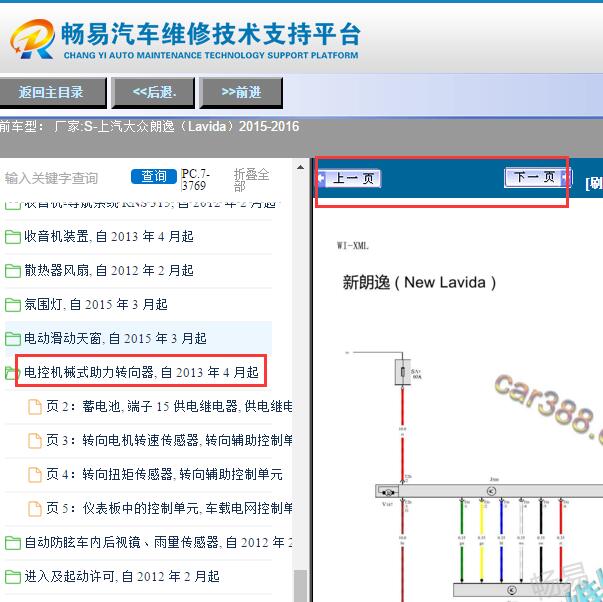Image resolution: width=603 pixels, height=602 pixels.
Task: Click folder icon beside 自动防眩车内后视镜
Action: point(13,543)
